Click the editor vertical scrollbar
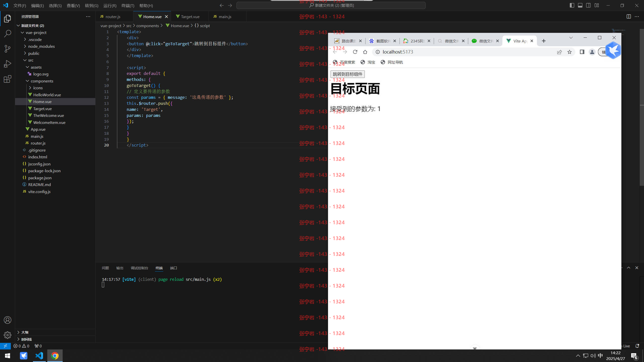Viewport: 644px width, 362px height. point(642,108)
